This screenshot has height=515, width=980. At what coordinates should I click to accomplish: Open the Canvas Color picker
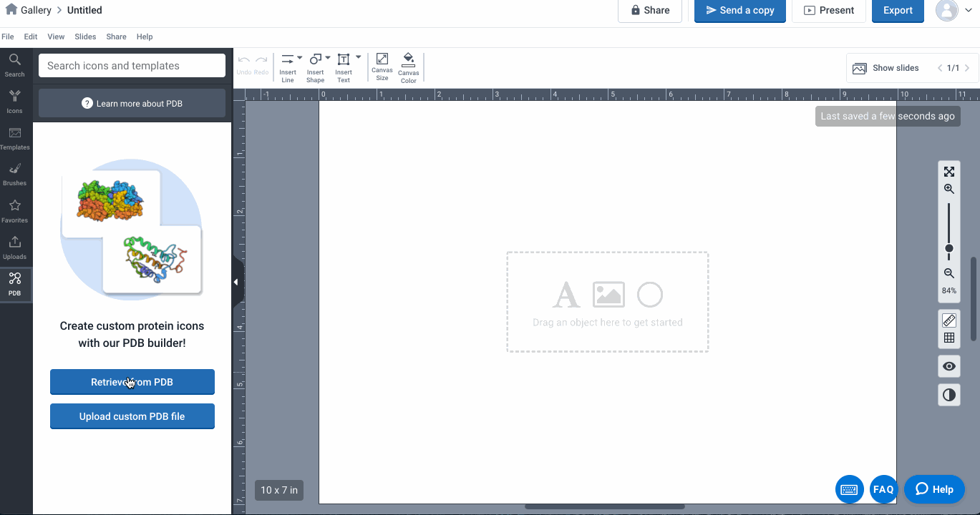pyautogui.click(x=409, y=67)
